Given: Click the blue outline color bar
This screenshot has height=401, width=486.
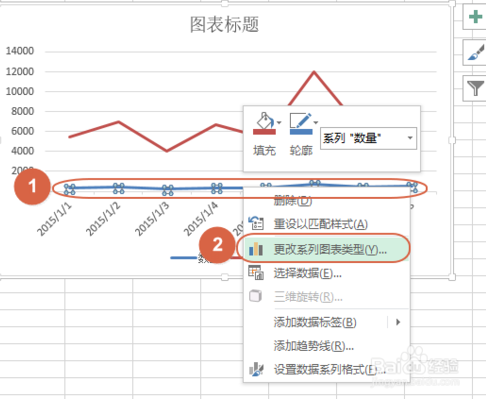Looking at the screenshot, I should click(x=301, y=132).
